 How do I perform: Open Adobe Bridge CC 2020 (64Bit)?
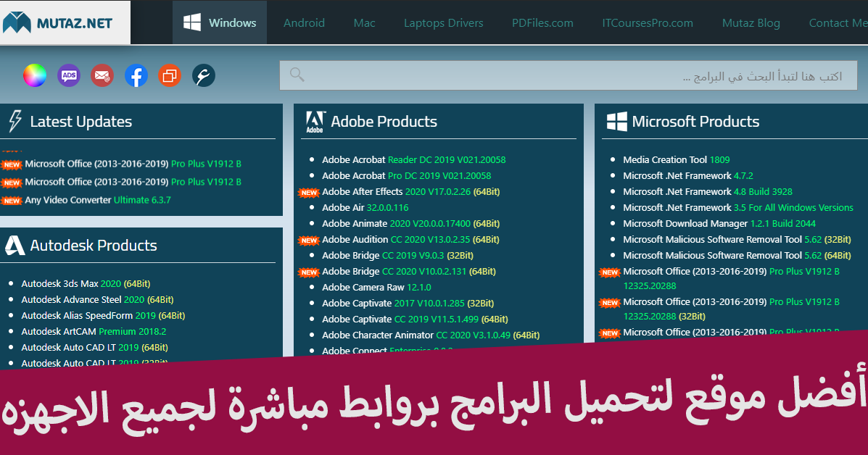tap(408, 272)
